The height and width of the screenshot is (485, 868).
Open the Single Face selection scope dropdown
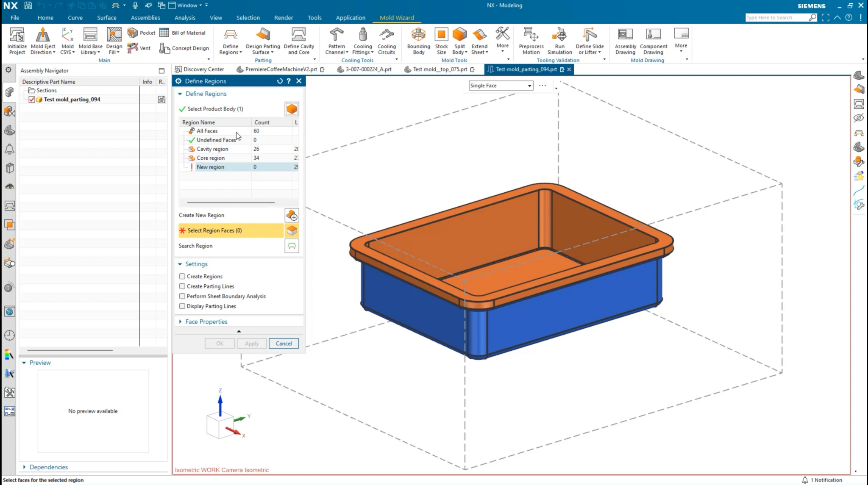529,86
